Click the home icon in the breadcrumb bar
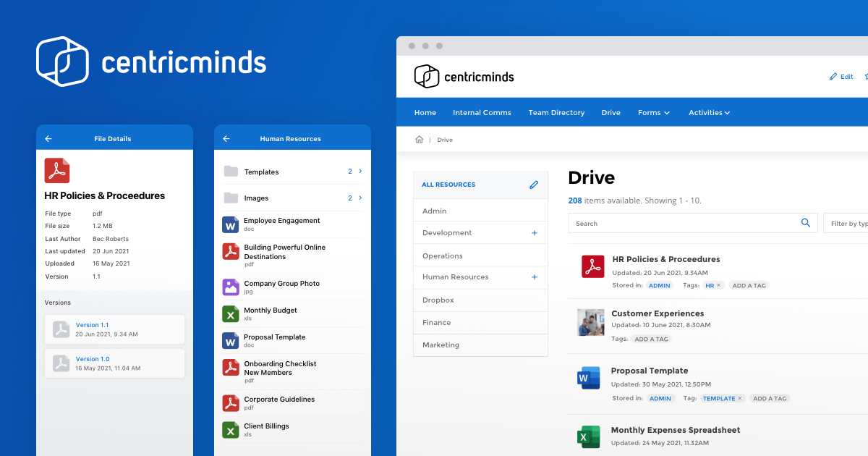The height and width of the screenshot is (456, 868). coord(419,139)
